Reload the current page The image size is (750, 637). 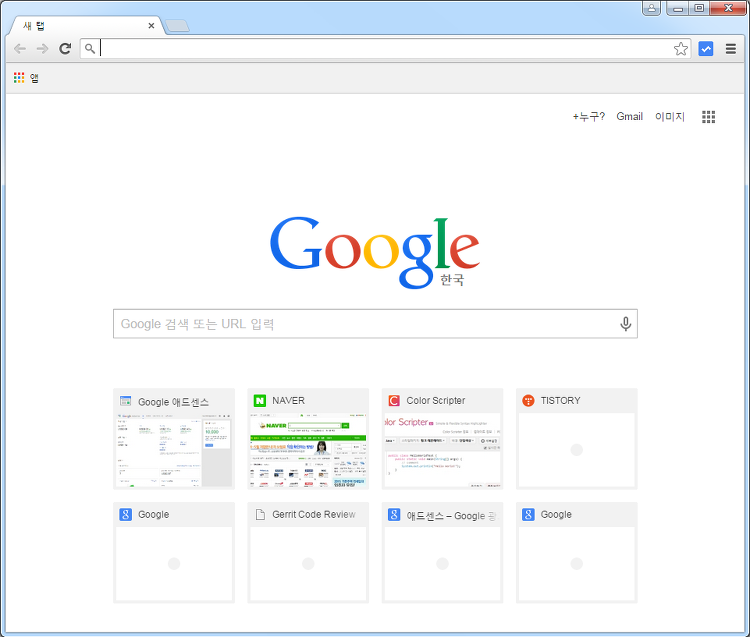65,48
